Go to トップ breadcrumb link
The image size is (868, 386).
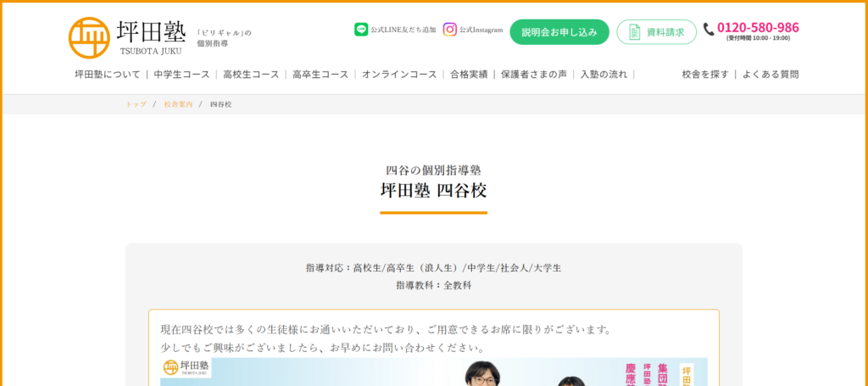click(x=136, y=104)
